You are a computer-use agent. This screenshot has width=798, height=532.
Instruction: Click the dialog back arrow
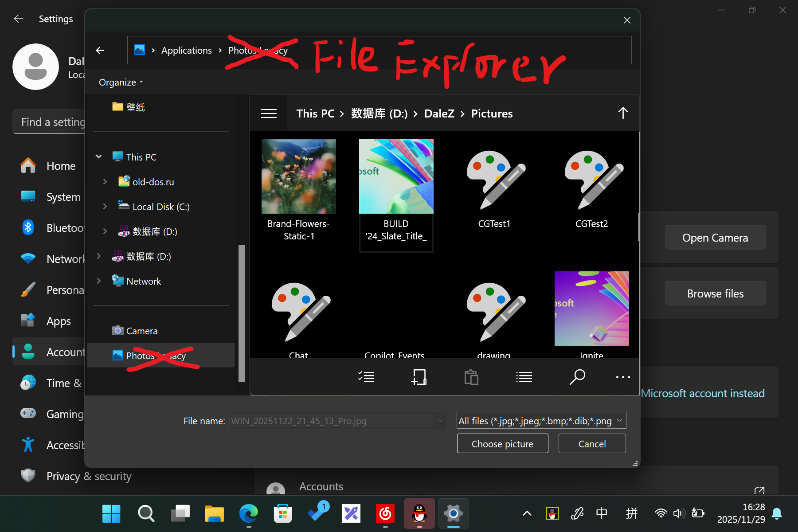[100, 51]
